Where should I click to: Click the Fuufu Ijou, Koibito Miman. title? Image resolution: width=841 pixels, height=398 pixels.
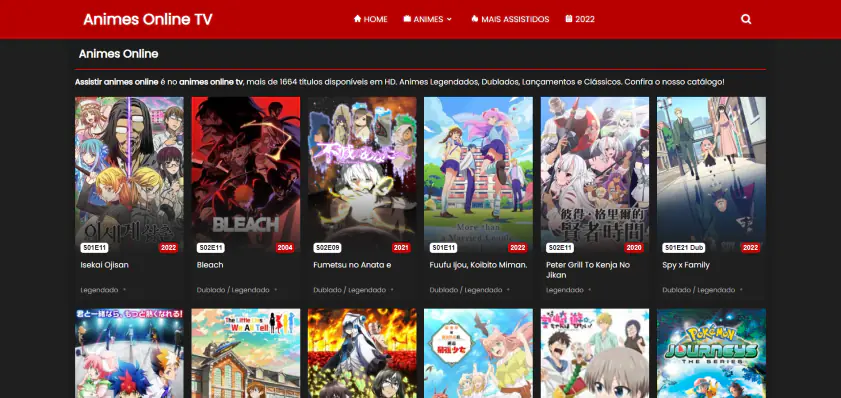tap(478, 265)
